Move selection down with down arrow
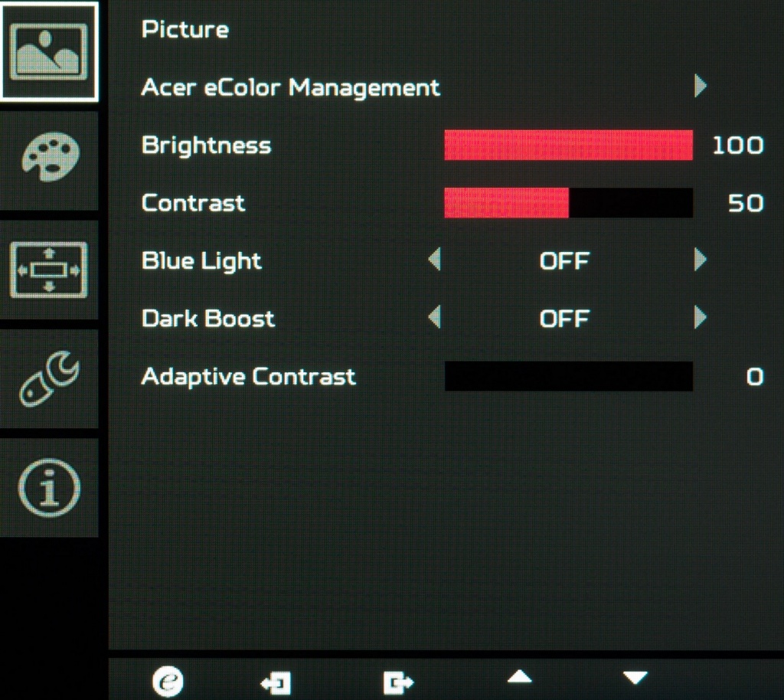This screenshot has width=784, height=700. click(x=635, y=678)
